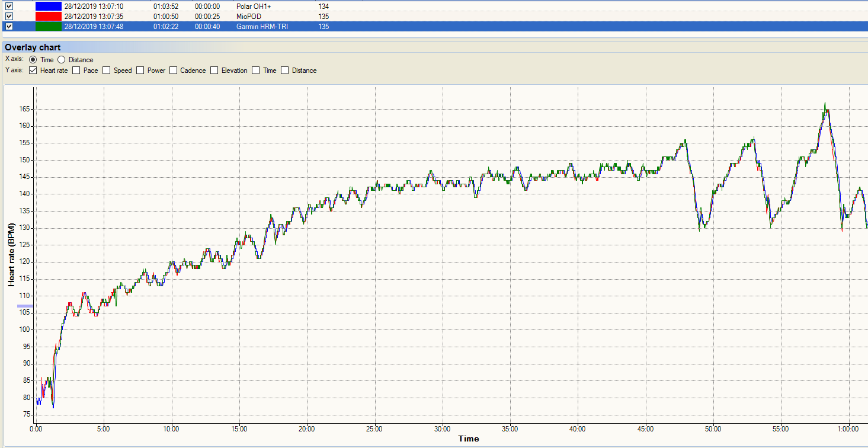Image resolution: width=868 pixels, height=448 pixels.
Task: Click the duration value "01:00:50"
Action: pyautogui.click(x=166, y=16)
